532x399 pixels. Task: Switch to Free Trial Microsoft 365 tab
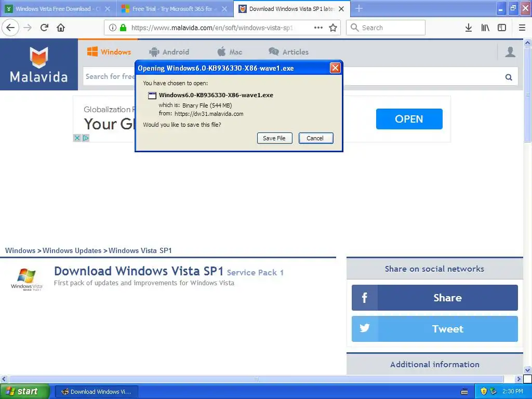175,9
